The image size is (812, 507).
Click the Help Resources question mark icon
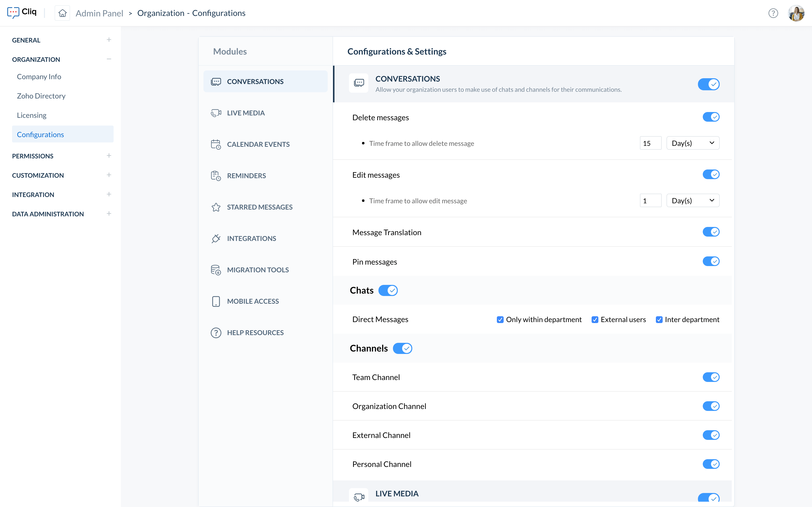[x=216, y=332]
